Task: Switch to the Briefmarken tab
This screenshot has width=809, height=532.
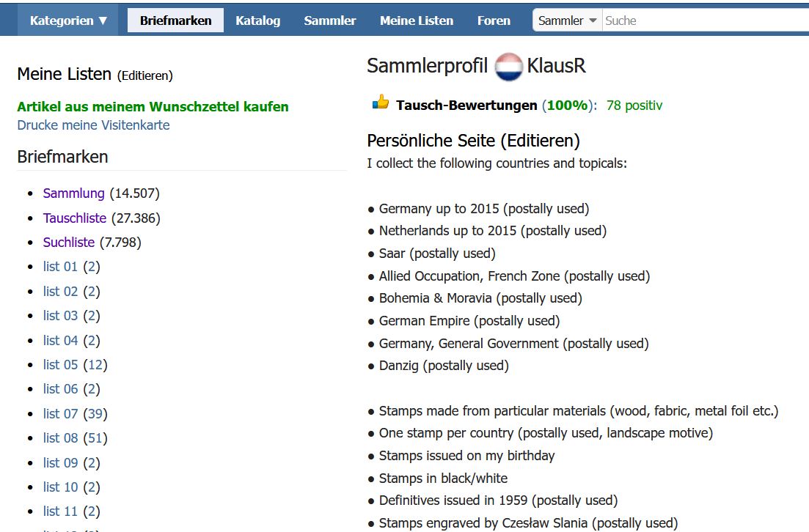Action: 175,21
